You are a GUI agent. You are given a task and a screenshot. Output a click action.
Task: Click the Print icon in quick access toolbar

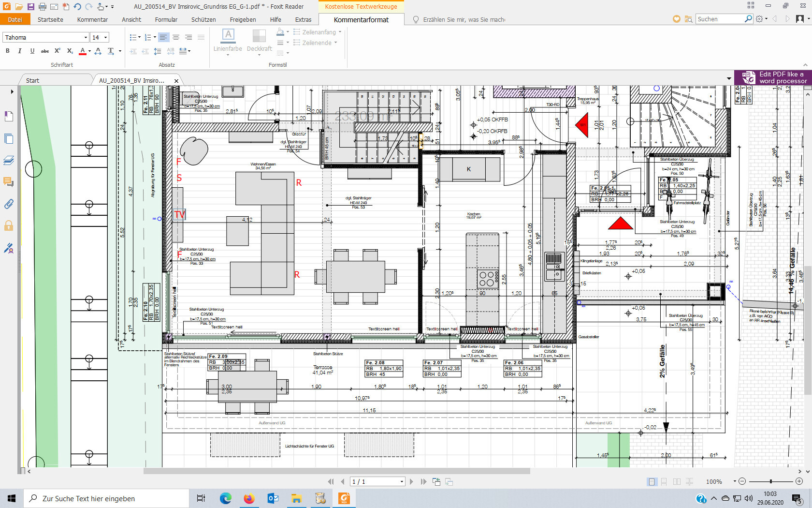pyautogui.click(x=43, y=7)
